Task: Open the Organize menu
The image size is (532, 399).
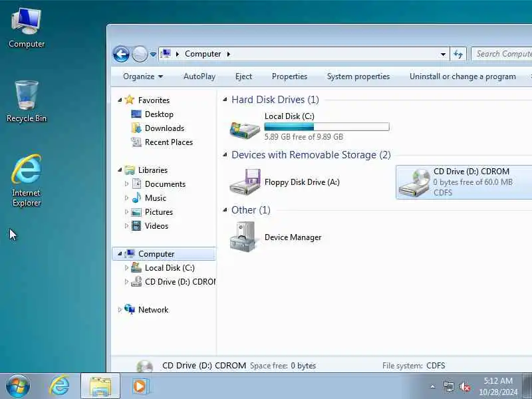Action: 143,76
